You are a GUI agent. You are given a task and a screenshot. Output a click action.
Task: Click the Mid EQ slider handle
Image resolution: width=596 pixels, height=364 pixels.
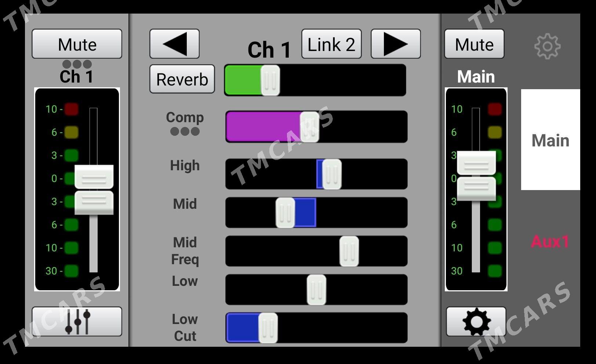[285, 212]
